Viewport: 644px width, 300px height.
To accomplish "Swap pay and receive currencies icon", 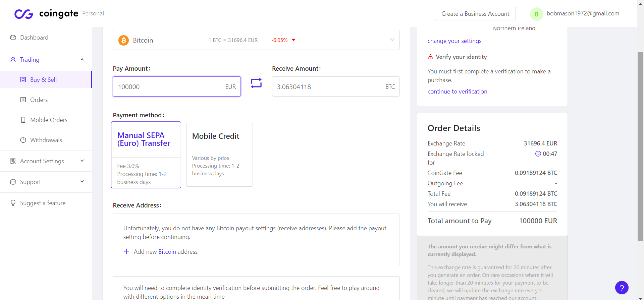I will pos(256,83).
